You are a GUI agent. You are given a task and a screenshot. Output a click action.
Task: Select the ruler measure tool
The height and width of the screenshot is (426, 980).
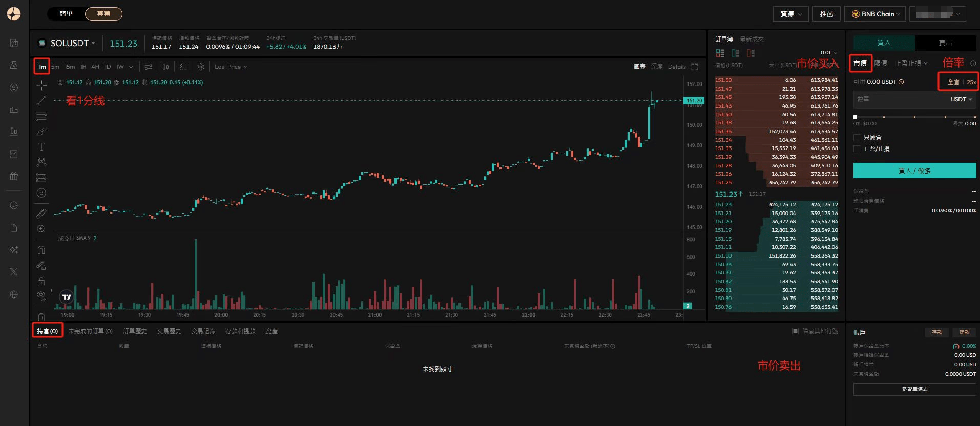pos(41,214)
